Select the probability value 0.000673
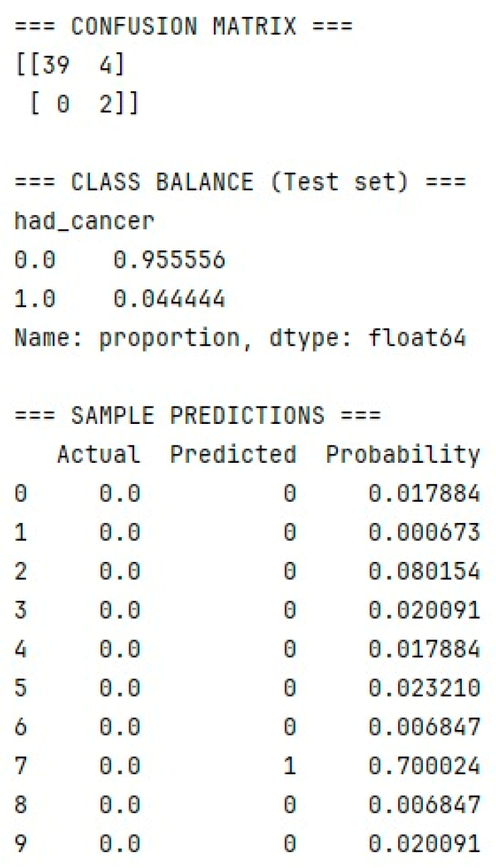 pos(424,533)
